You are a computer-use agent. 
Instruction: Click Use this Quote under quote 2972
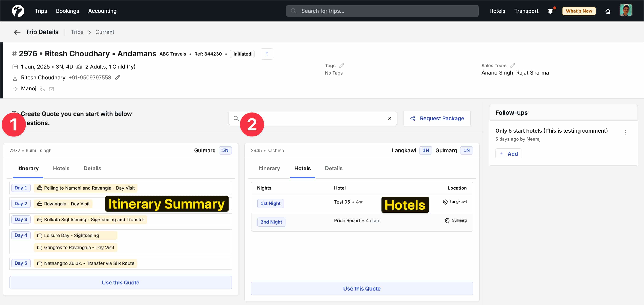121,282
